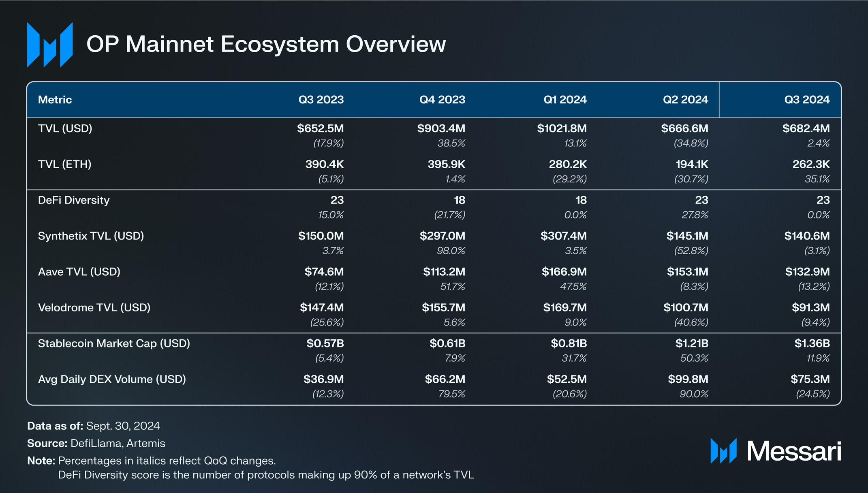
Task: Click the Q4 2023 column header
Action: pos(442,100)
